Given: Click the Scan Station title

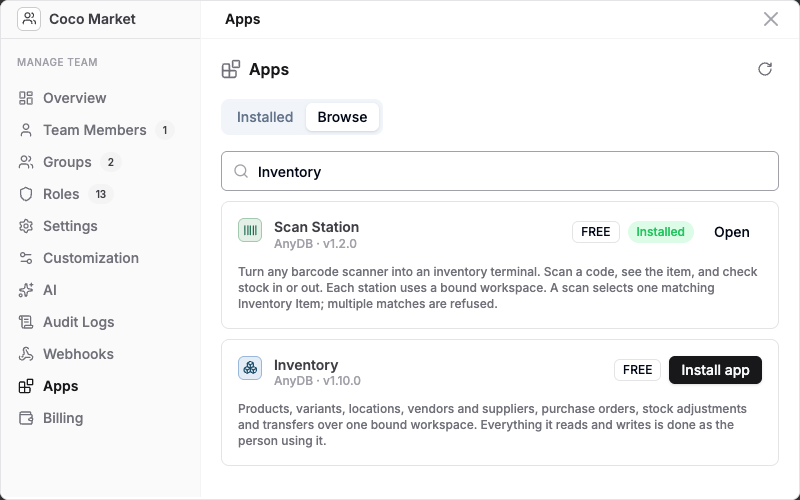Looking at the screenshot, I should [x=316, y=227].
